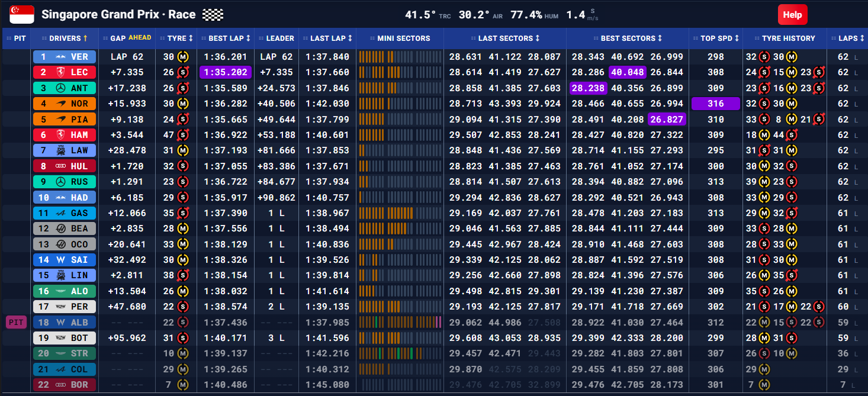Click the PIT column header label
Screen dimensions: 868x396
(x=20, y=38)
